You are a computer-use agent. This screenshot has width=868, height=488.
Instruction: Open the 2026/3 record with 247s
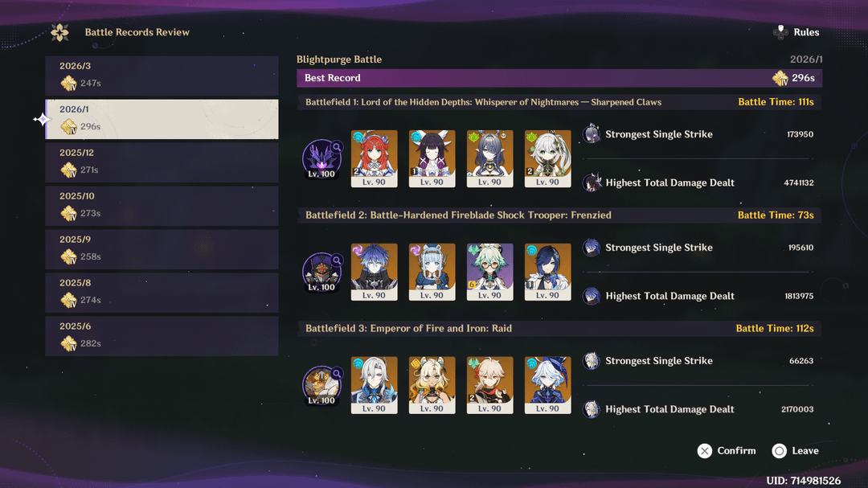click(162, 76)
